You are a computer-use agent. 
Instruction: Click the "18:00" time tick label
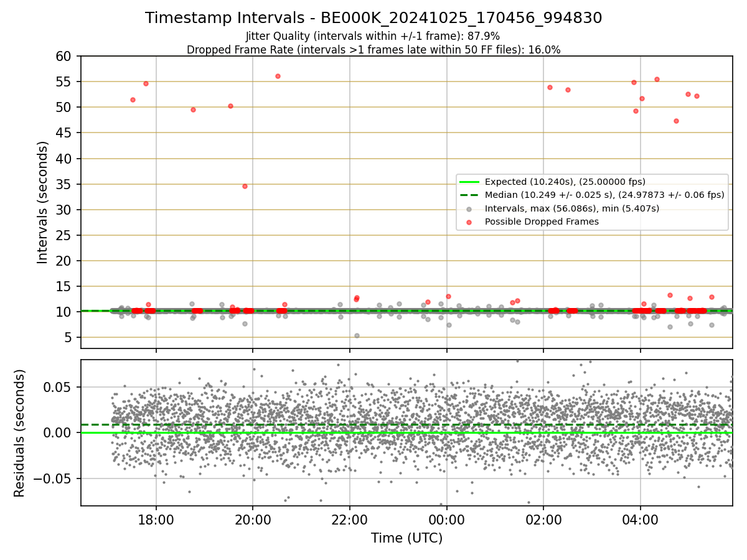point(156,519)
